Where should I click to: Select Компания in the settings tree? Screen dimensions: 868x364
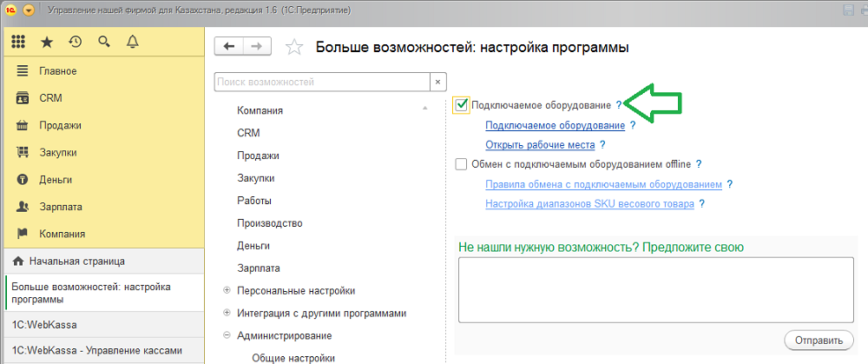(x=260, y=110)
